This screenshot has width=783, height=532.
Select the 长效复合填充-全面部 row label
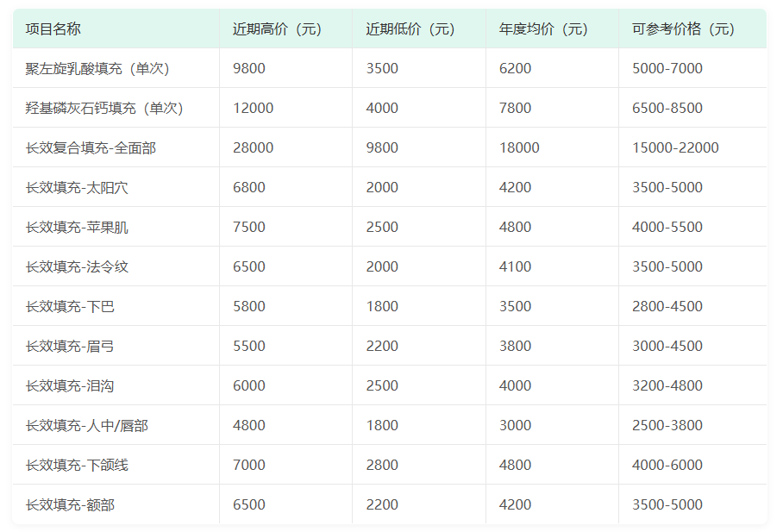[x=91, y=147]
